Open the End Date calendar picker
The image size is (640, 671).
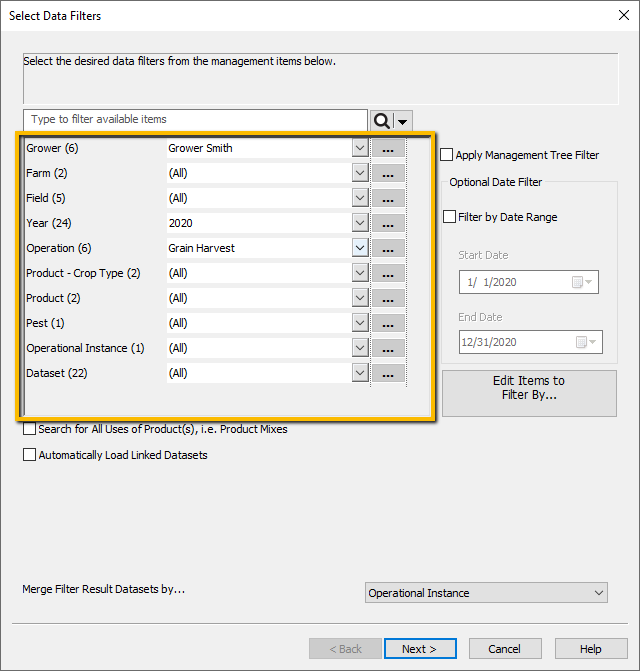[x=587, y=342]
